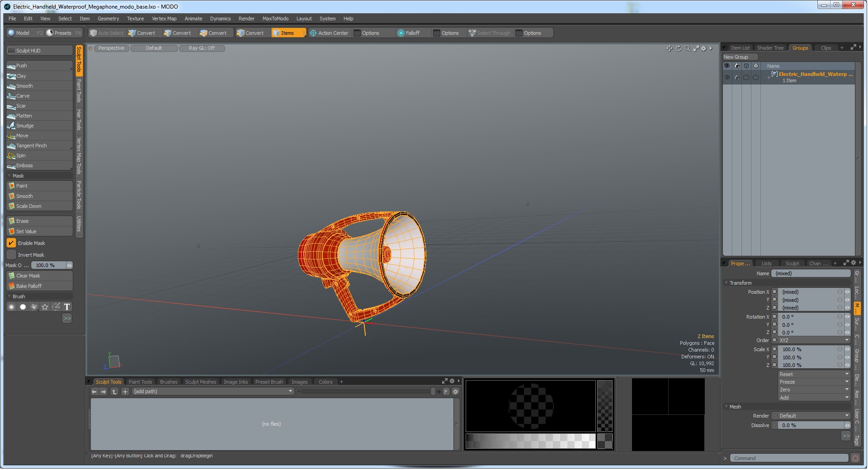Screen dimensions: 868x470
Task: Enable the Enable Mask checkbox
Action: (11, 243)
